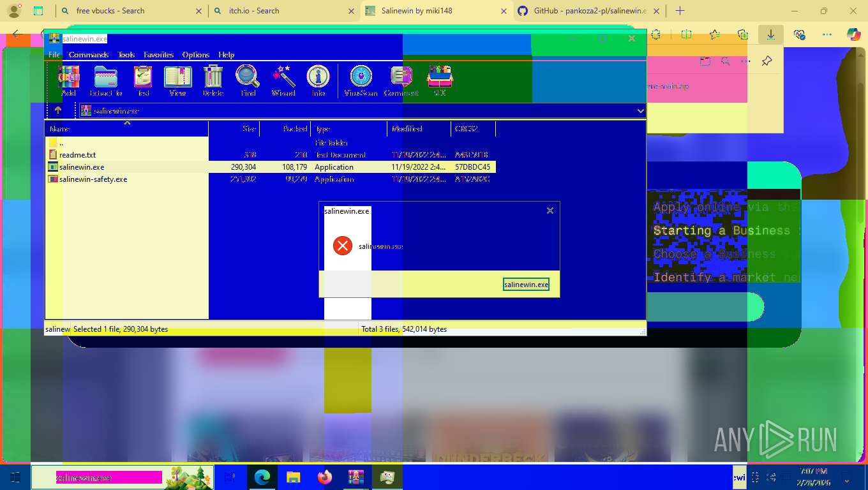Open File Explorer from the taskbar
Viewport: 868px width, 490px height.
(x=293, y=477)
